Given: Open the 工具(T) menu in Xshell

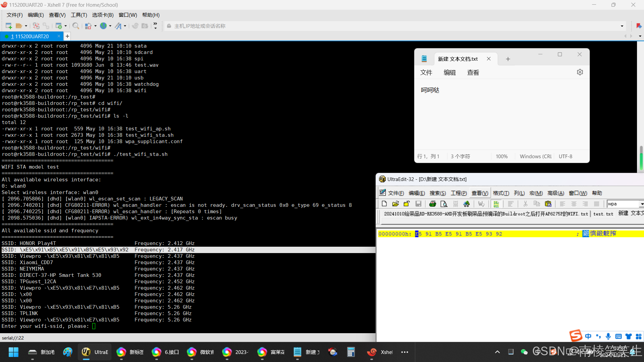Looking at the screenshot, I should [79, 15].
